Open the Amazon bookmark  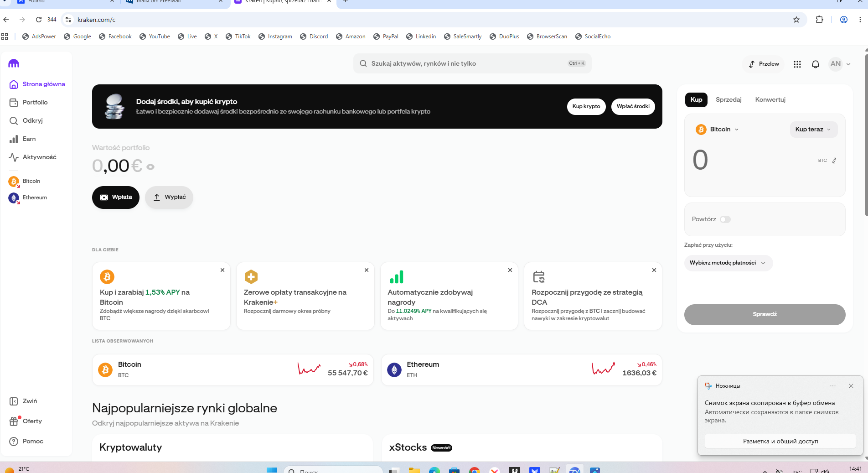pyautogui.click(x=351, y=36)
